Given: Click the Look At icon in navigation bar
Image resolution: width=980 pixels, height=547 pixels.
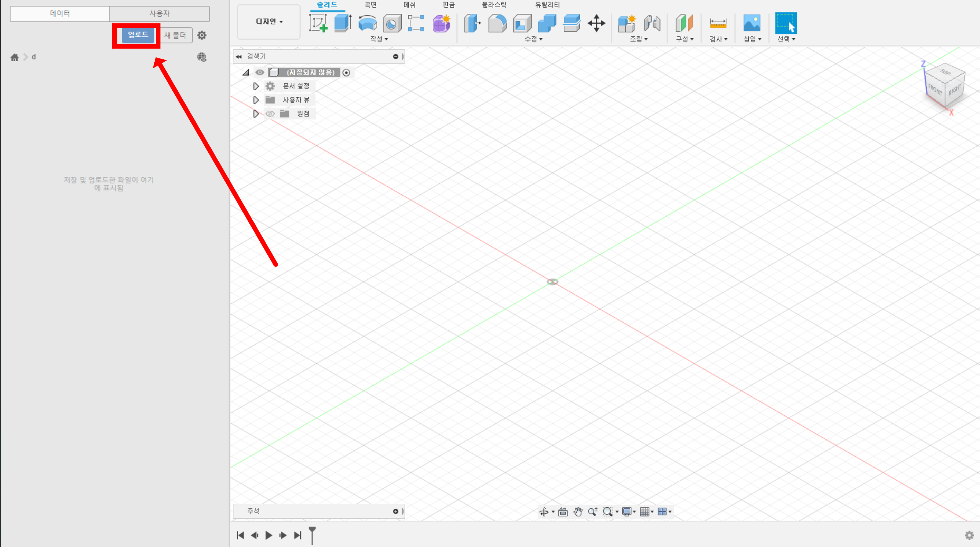Looking at the screenshot, I should tap(563, 512).
